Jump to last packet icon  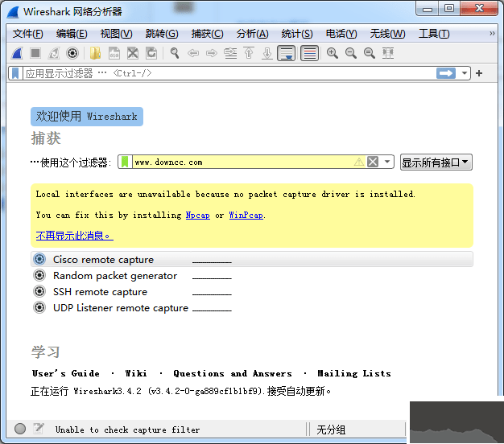point(267,53)
